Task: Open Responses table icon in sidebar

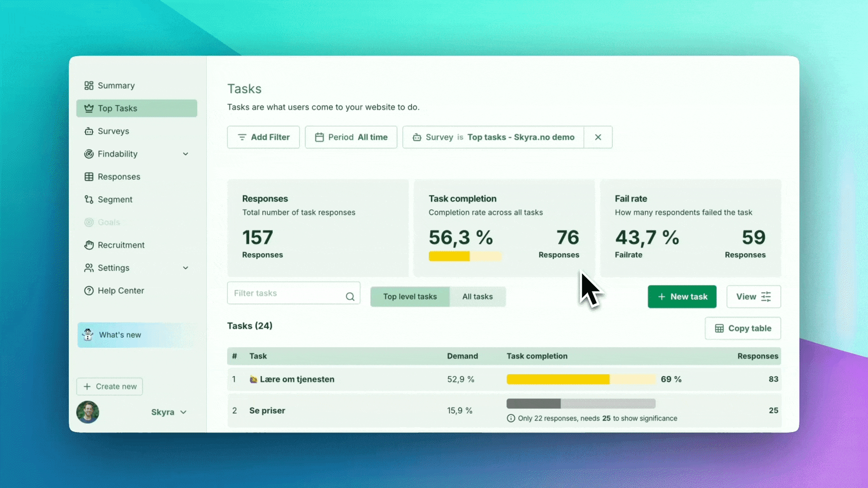Action: 89,177
